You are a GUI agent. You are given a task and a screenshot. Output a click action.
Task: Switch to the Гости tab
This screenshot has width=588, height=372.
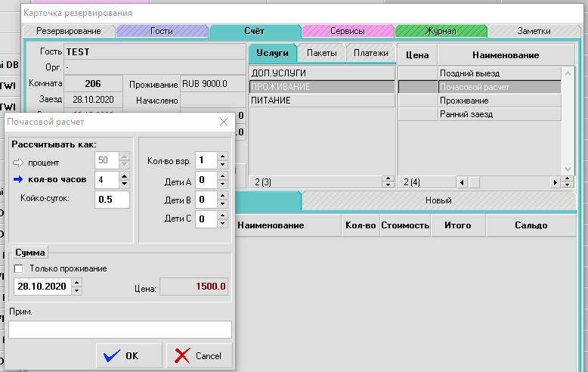point(161,31)
